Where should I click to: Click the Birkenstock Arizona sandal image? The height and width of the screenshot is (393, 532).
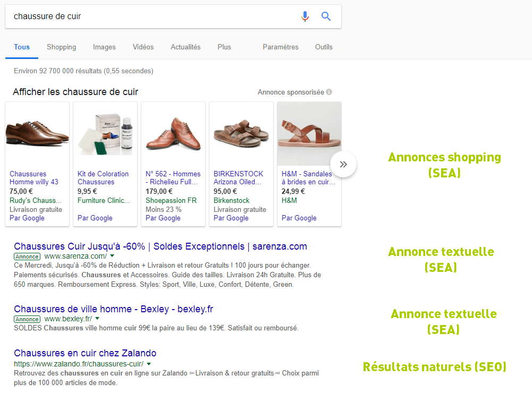point(241,134)
